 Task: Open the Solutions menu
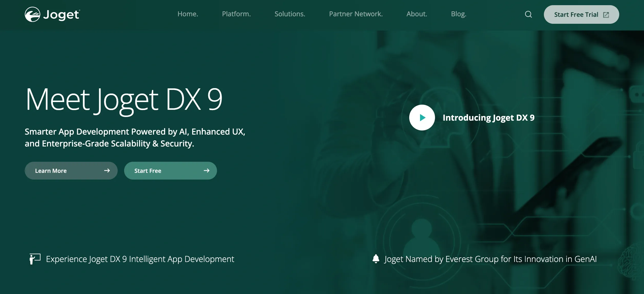tap(289, 14)
